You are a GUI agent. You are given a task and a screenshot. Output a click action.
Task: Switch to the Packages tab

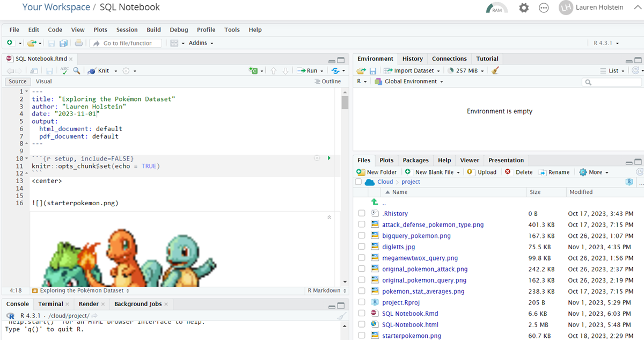(415, 160)
